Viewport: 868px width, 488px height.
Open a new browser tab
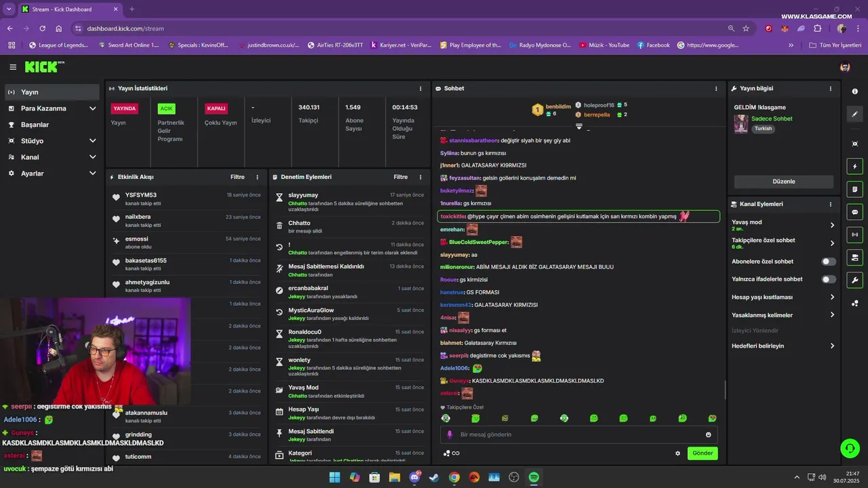coord(132,9)
